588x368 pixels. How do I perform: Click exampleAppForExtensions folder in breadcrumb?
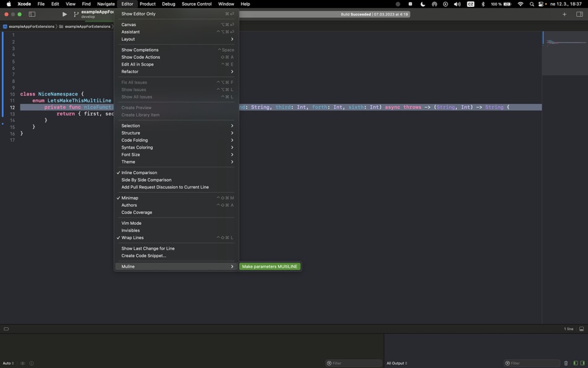(85, 26)
